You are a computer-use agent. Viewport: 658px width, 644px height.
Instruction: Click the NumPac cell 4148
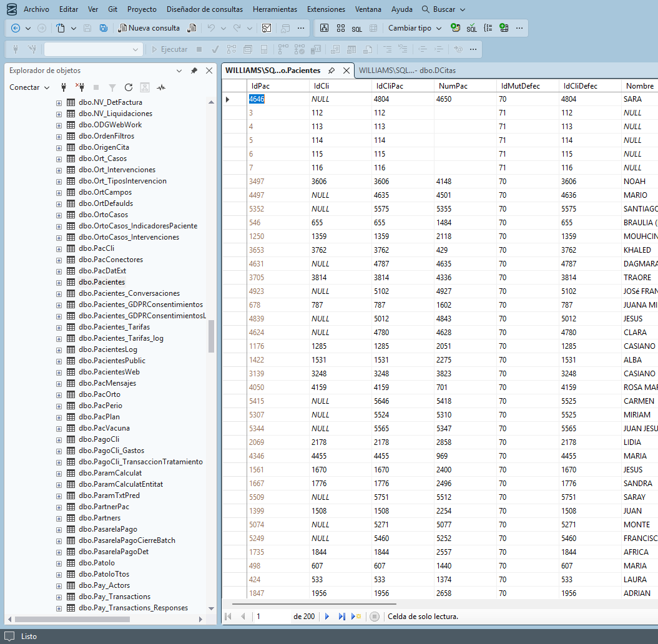coord(465,182)
